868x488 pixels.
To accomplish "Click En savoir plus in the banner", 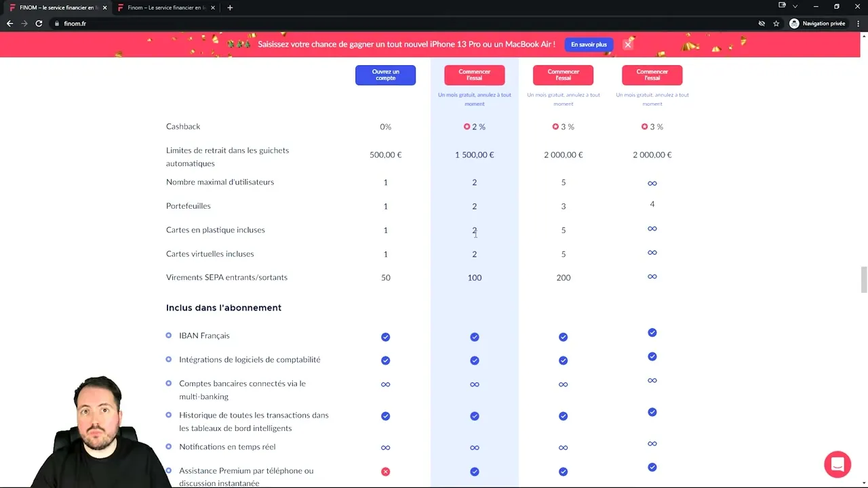I will [x=589, y=44].
